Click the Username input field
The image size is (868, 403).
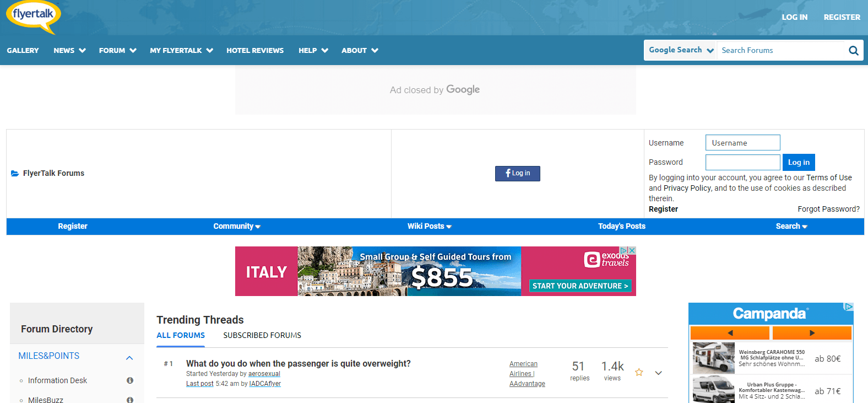742,143
